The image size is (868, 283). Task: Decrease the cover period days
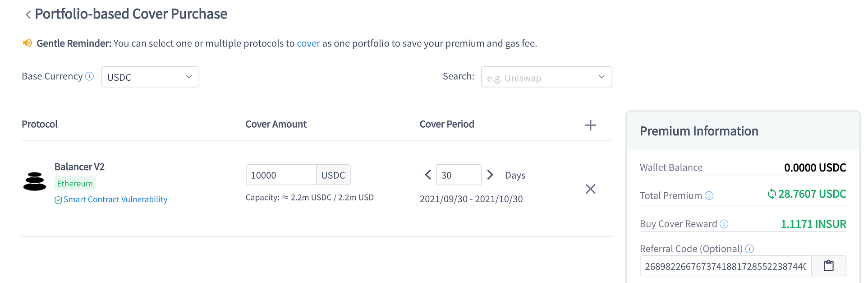[428, 175]
